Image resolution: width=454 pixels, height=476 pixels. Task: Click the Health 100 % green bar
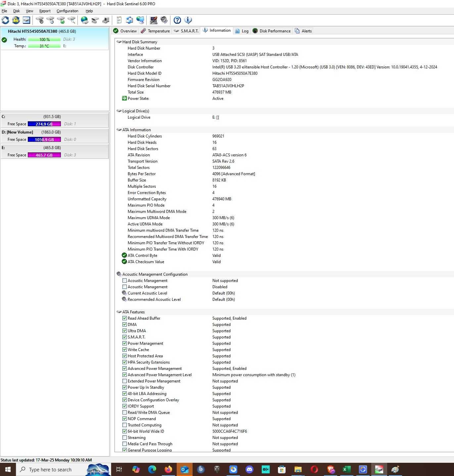(44, 39)
